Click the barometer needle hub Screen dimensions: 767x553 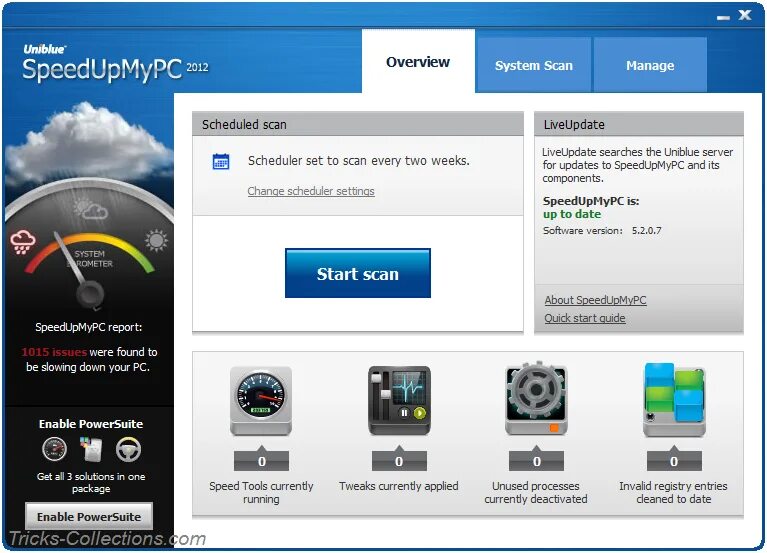point(90,294)
